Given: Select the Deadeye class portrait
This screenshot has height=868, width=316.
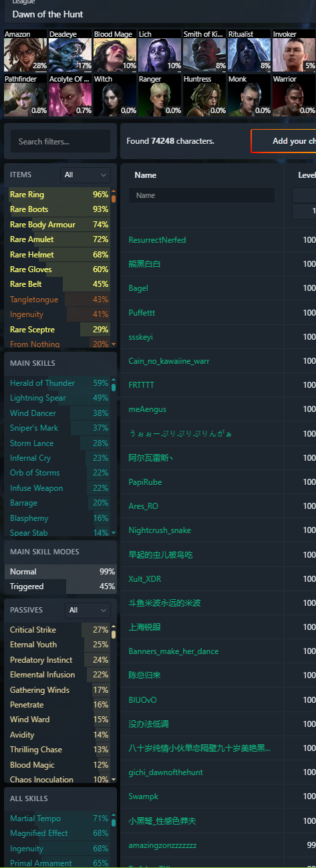Looking at the screenshot, I should pos(70,51).
